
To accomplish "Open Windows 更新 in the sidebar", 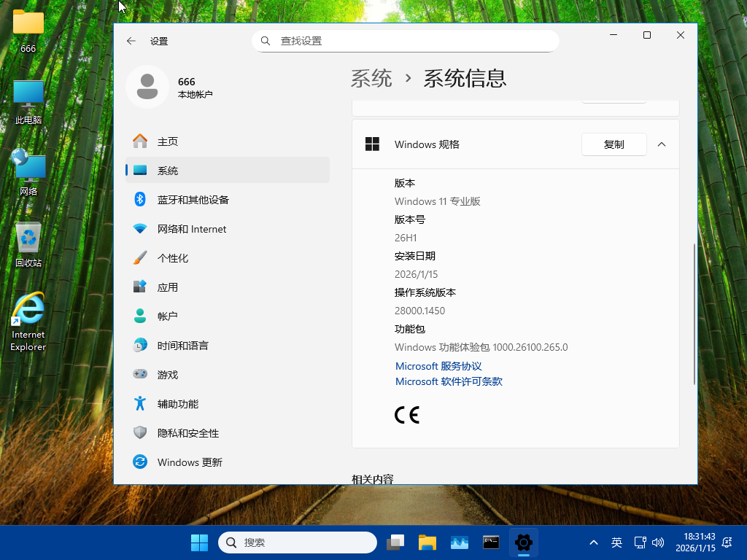I will point(190,462).
